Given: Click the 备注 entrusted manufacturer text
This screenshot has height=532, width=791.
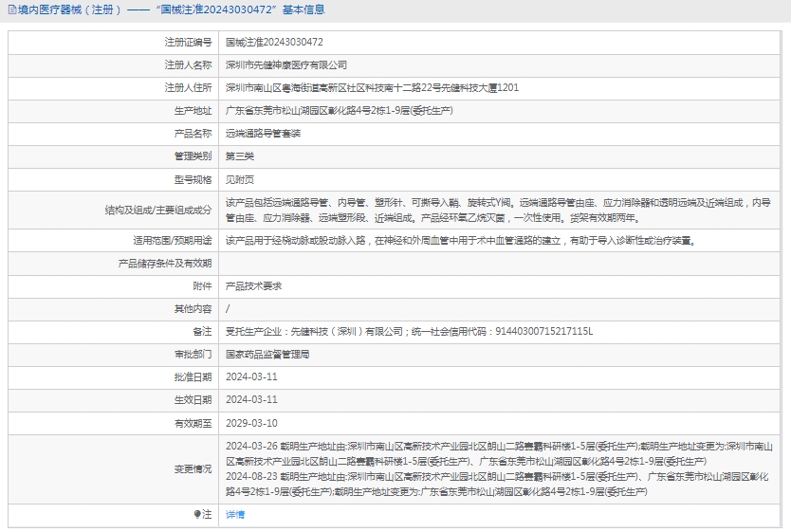Looking at the screenshot, I should point(409,331).
